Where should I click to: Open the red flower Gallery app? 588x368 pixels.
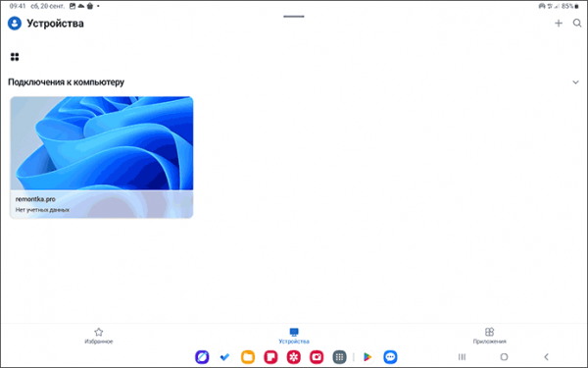pyautogui.click(x=294, y=357)
